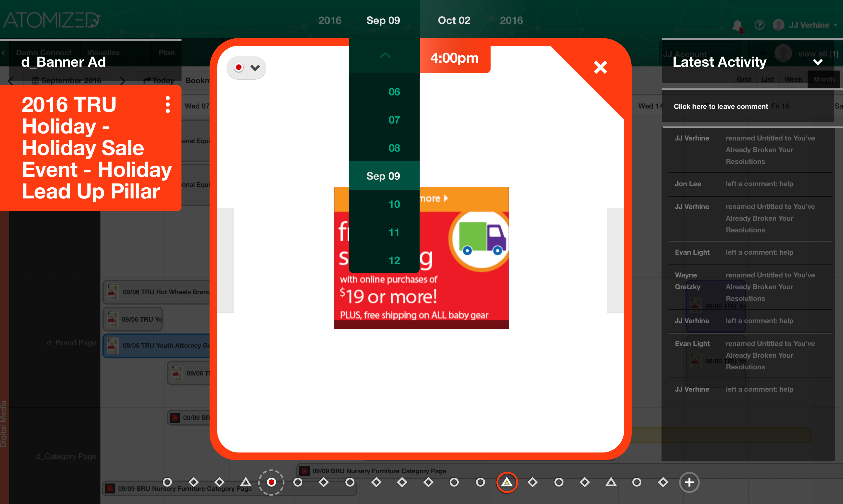
Task: Collapse the date picker with the up chevron
Action: tap(385, 55)
